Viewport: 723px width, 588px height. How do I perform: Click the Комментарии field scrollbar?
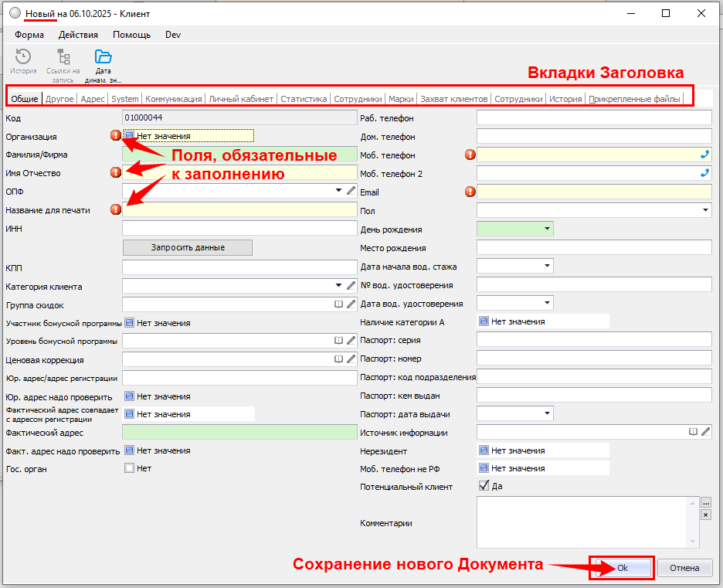[692, 522]
